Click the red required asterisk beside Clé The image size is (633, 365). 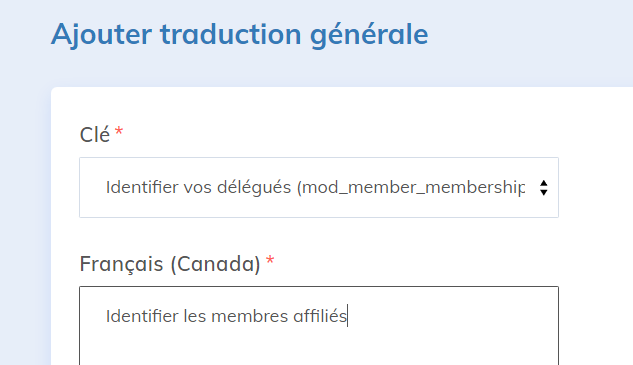[119, 132]
